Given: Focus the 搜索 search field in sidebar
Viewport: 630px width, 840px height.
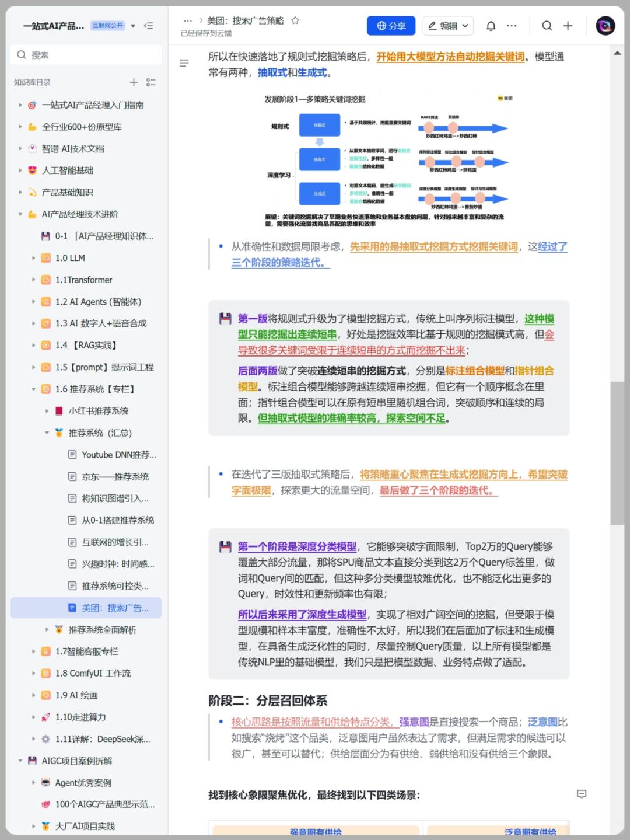Looking at the screenshot, I should [86, 55].
